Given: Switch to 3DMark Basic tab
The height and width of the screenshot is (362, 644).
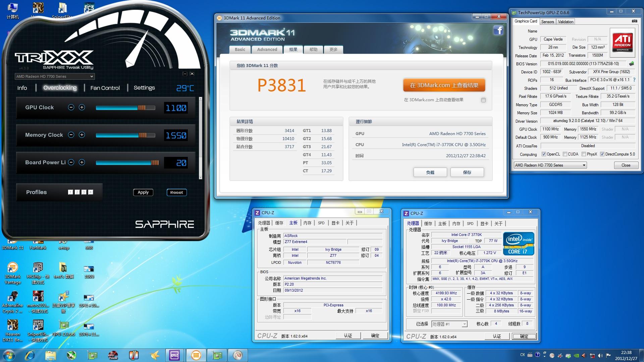Looking at the screenshot, I should point(240,49).
